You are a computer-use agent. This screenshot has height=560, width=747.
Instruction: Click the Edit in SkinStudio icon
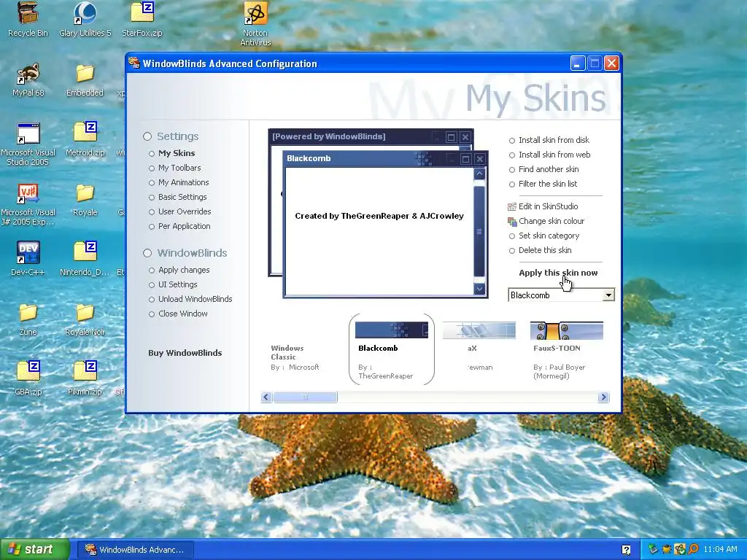tap(512, 206)
